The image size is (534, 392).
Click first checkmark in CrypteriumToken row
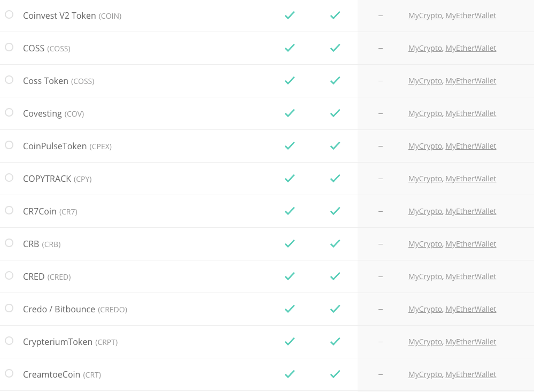coord(290,342)
